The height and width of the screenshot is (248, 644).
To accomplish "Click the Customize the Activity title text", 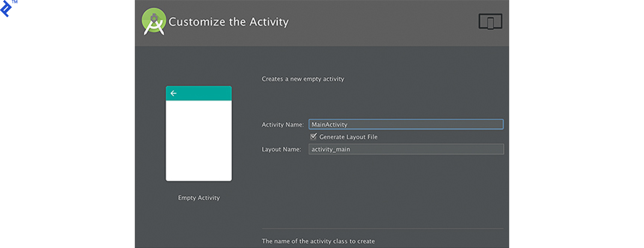I will click(228, 22).
